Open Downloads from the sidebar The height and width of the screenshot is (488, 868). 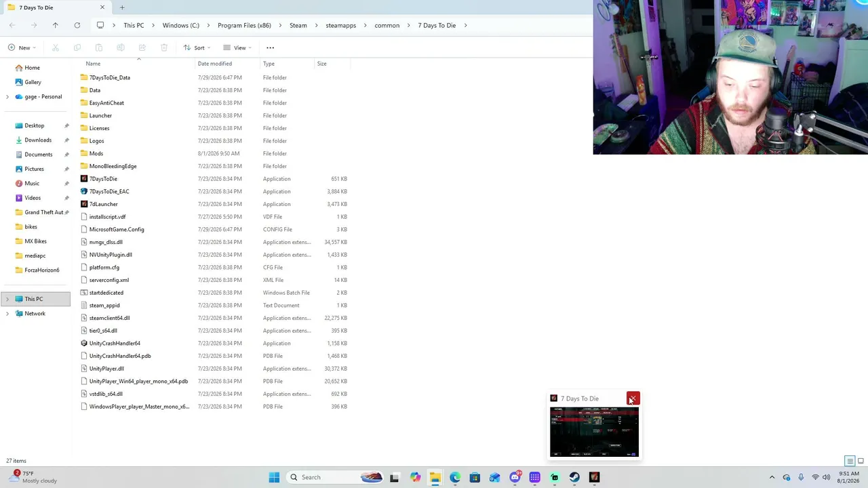[x=38, y=140]
